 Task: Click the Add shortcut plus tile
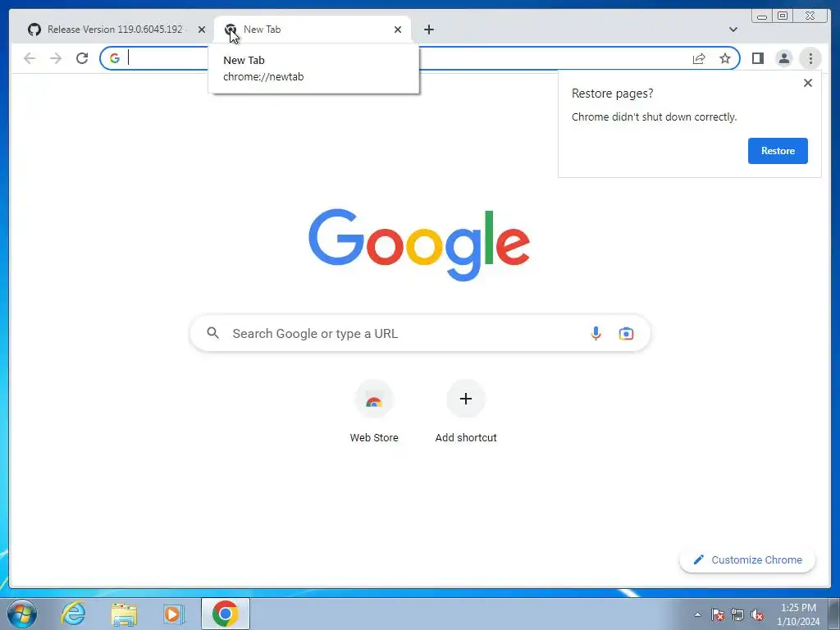[466, 399]
